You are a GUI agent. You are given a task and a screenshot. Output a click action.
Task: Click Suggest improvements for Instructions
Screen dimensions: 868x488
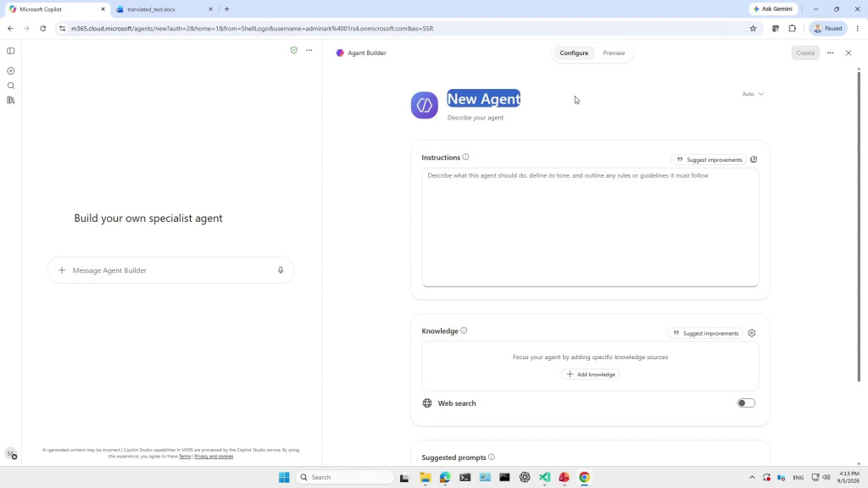tap(709, 160)
